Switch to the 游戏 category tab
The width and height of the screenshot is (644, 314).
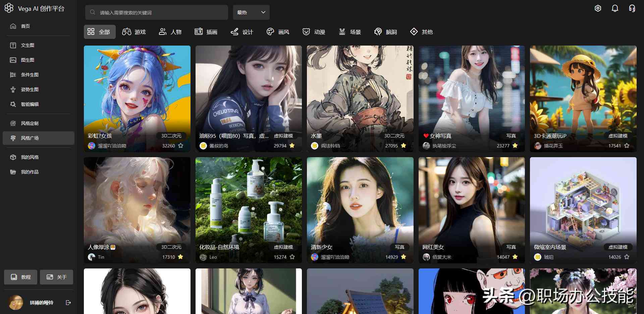(134, 32)
